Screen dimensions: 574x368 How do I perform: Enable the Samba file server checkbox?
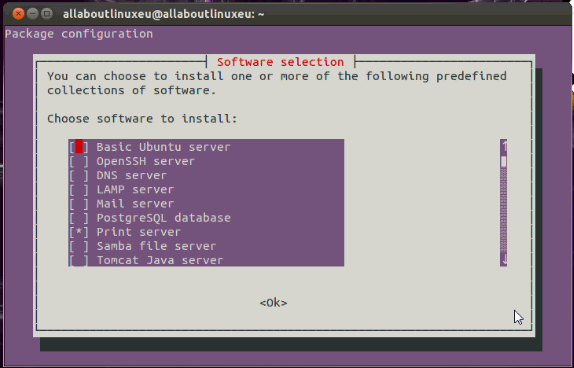point(79,246)
